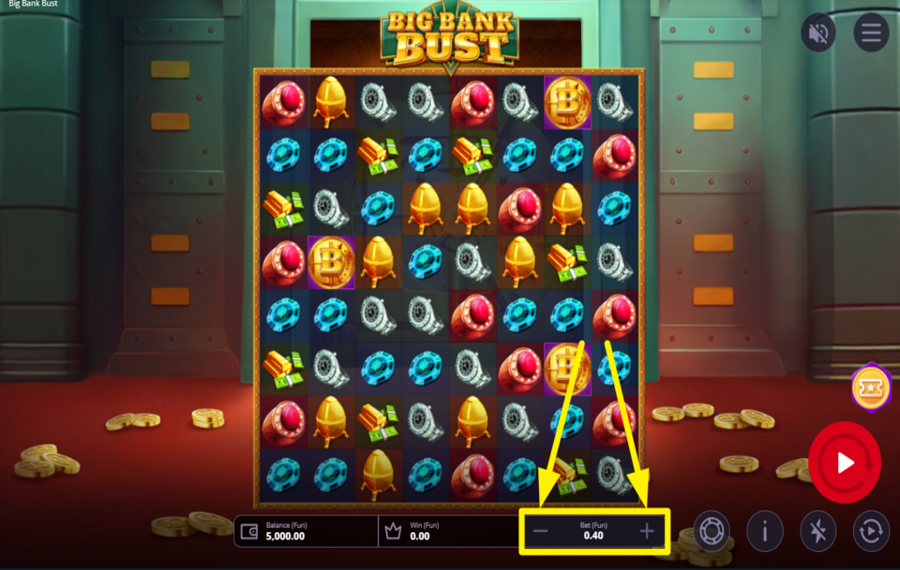Click the Win (Fun) crown icon

click(393, 531)
